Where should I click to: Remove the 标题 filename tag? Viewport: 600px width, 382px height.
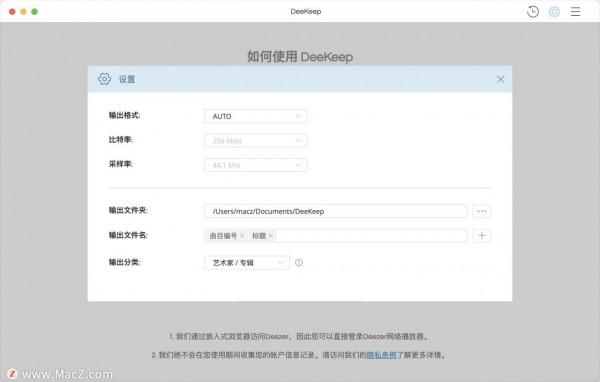click(x=271, y=236)
